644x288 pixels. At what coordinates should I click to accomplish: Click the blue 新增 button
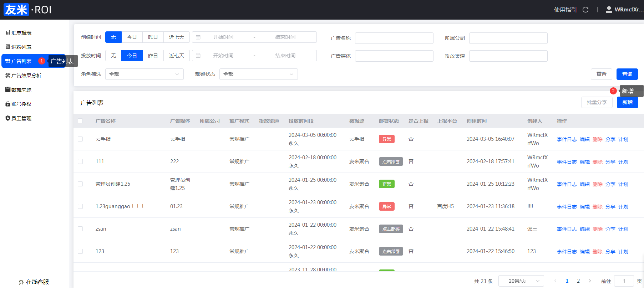(x=627, y=102)
